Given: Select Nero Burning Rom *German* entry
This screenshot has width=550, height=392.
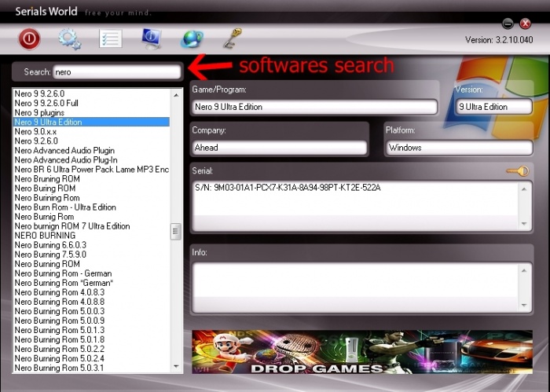Looking at the screenshot, I should click(x=92, y=283).
